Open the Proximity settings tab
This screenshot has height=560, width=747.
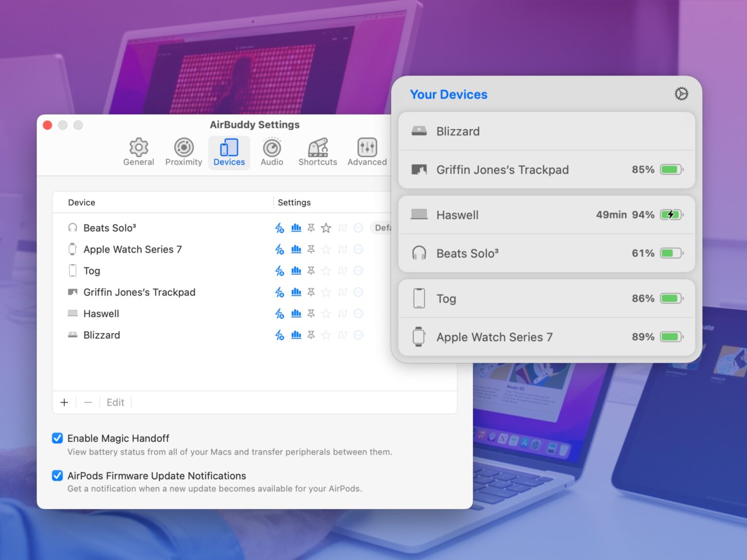[x=183, y=152]
